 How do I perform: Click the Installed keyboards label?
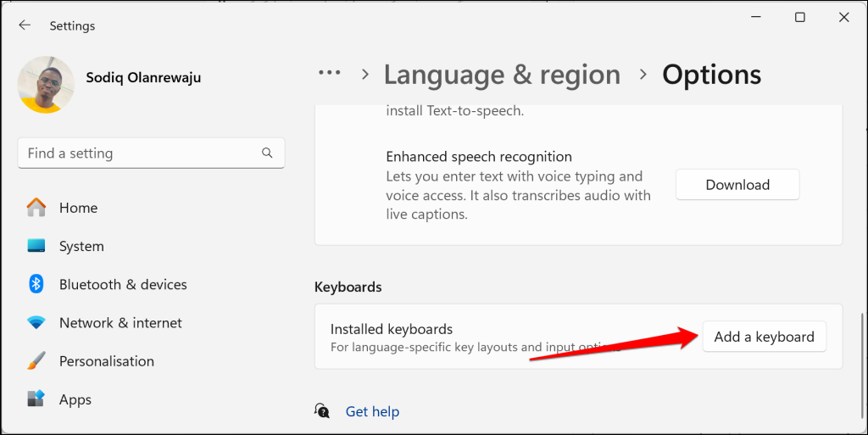(x=392, y=329)
